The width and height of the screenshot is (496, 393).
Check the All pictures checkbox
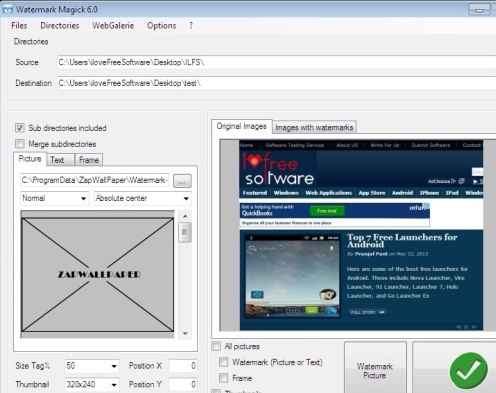(x=216, y=346)
